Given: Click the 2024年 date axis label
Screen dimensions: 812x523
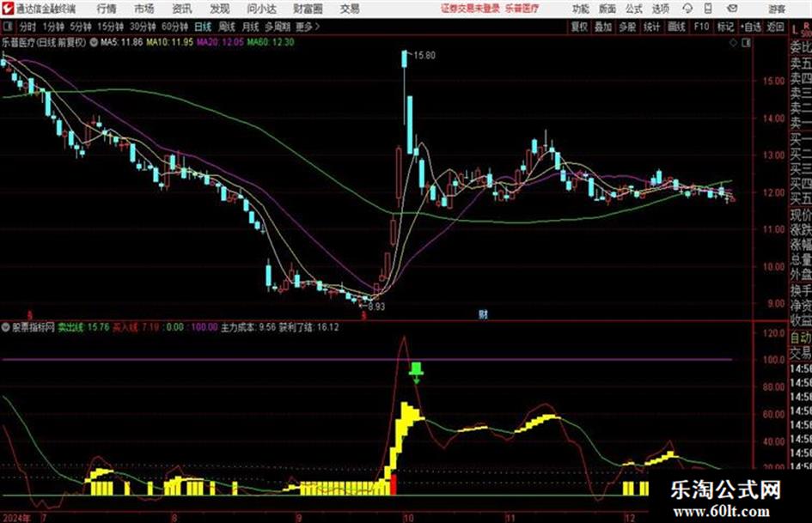Looking at the screenshot, I should (15, 518).
